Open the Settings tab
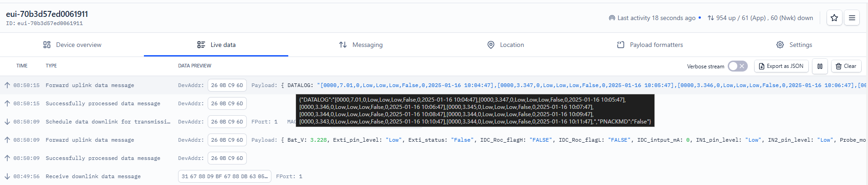The height and width of the screenshot is (185, 868). pos(794,45)
